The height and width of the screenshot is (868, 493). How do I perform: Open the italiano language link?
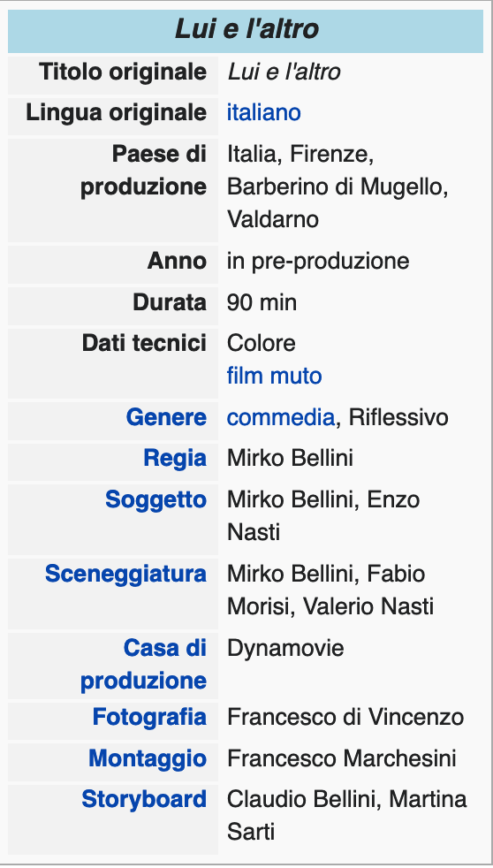(x=264, y=112)
